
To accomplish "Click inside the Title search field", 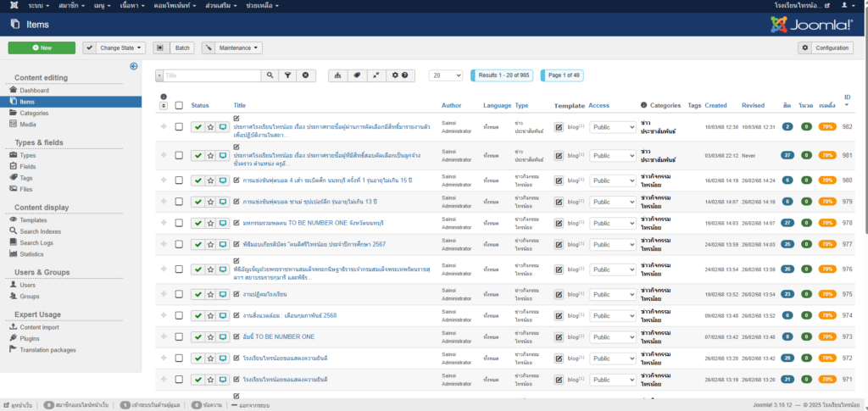I will 212,75.
